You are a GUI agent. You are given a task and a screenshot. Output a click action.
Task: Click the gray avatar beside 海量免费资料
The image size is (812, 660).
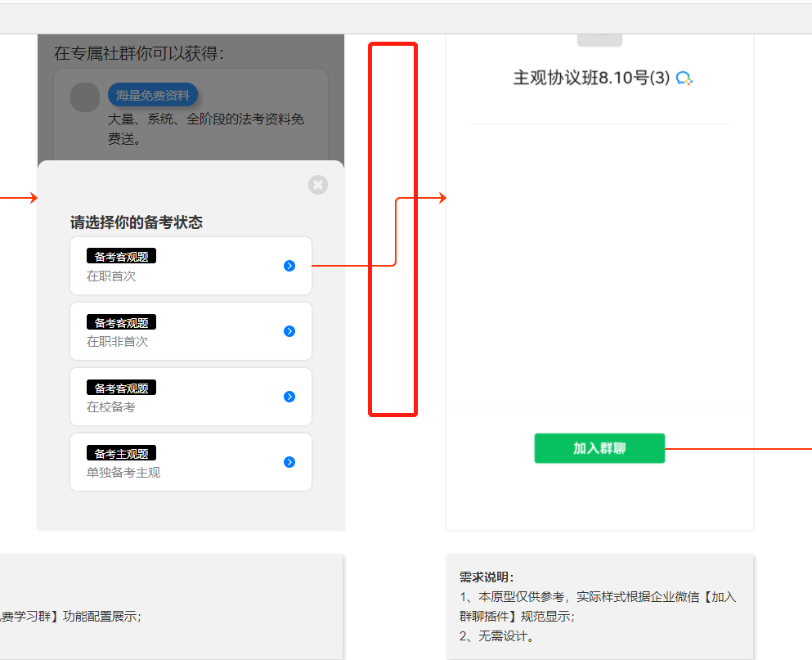click(x=85, y=97)
